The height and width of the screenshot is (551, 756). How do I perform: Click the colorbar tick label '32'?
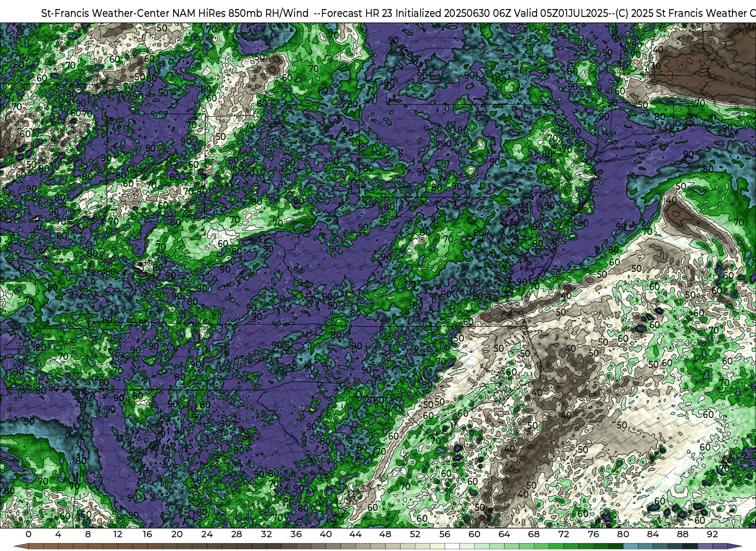point(266,534)
